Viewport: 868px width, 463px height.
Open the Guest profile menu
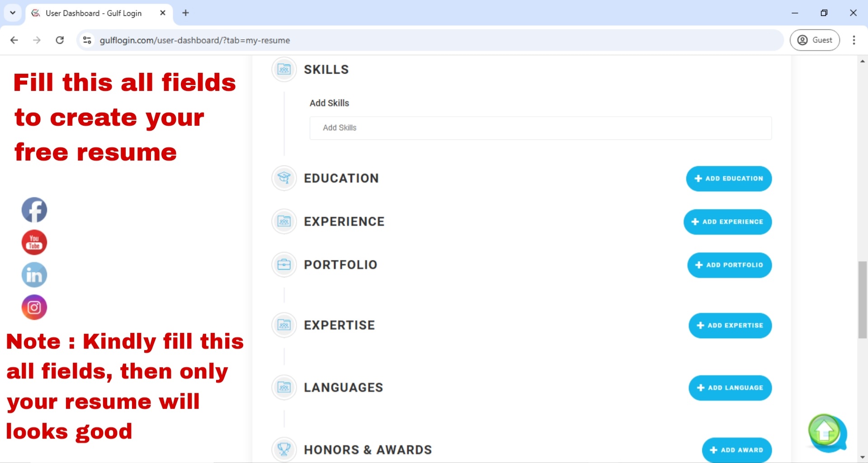815,40
